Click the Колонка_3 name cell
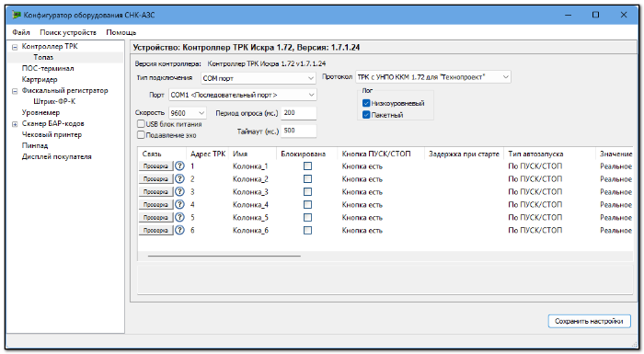The image size is (644, 354). (250, 192)
